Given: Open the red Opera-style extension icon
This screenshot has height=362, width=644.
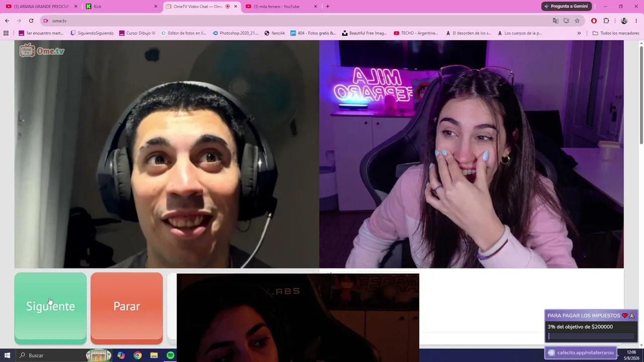Looking at the screenshot, I should pos(594,21).
